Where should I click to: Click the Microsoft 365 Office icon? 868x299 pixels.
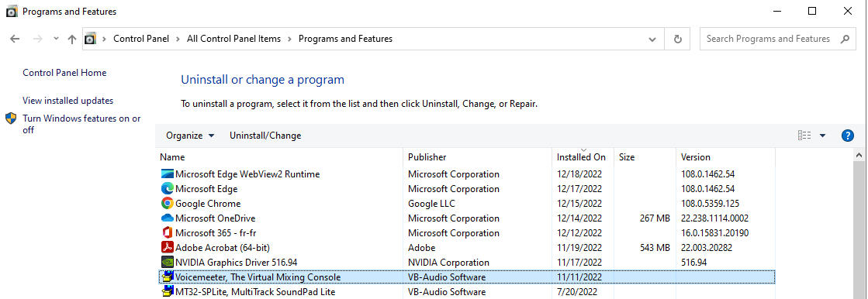(168, 232)
